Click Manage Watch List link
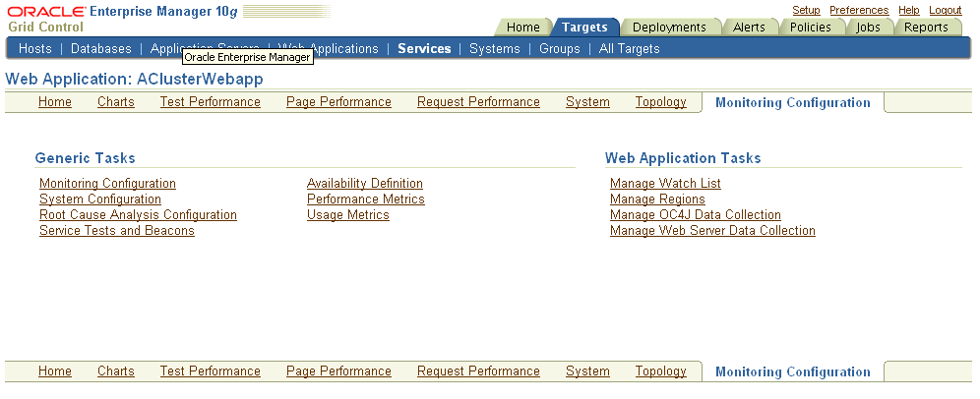The width and height of the screenshot is (980, 399). click(665, 184)
